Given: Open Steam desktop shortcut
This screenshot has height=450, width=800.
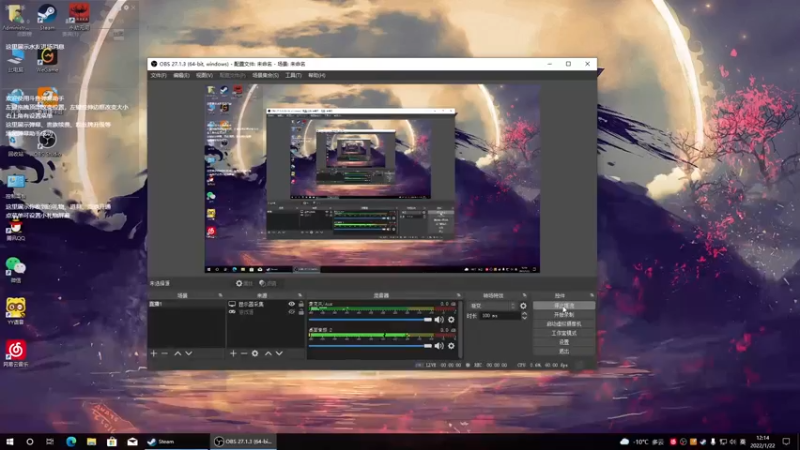Looking at the screenshot, I should pos(47,17).
